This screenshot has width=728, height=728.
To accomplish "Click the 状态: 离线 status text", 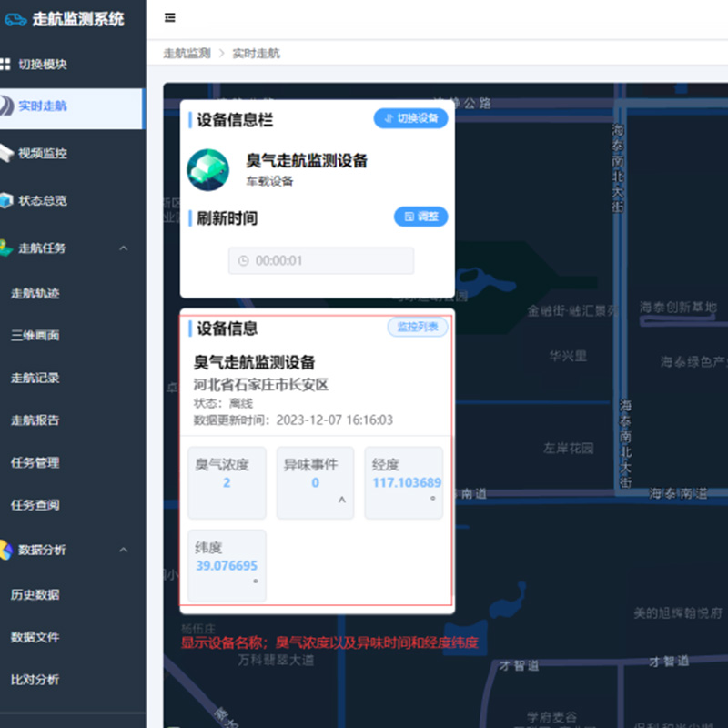I will [223, 403].
